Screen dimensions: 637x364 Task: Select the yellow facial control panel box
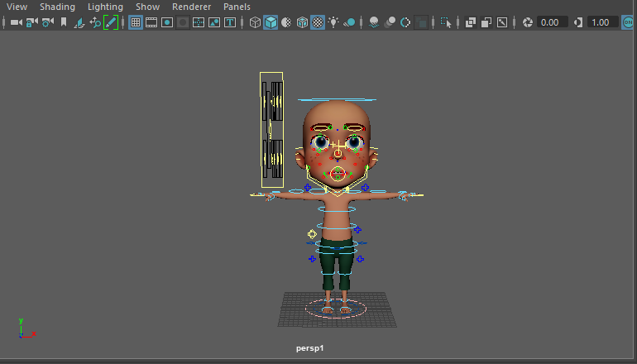271,130
